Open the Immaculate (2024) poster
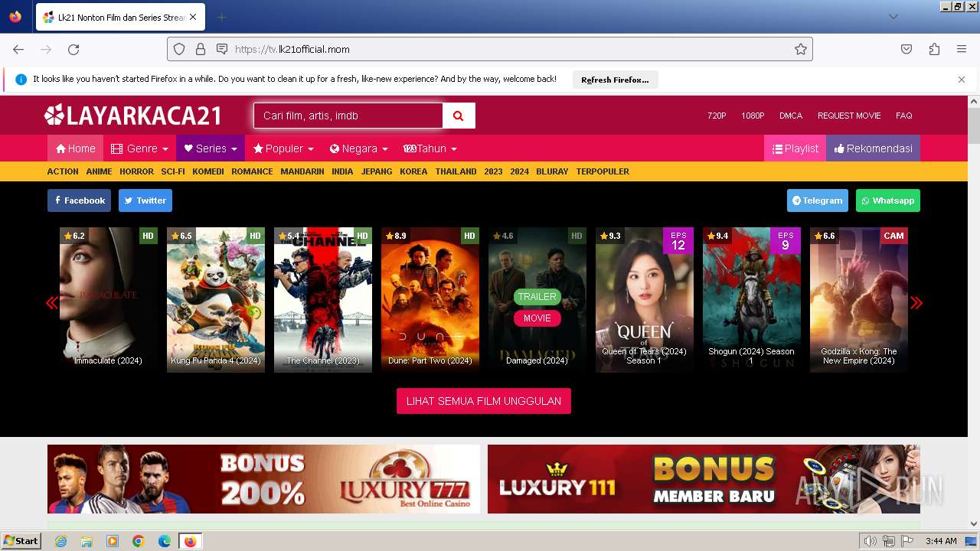The height and width of the screenshot is (551, 980). [x=109, y=300]
